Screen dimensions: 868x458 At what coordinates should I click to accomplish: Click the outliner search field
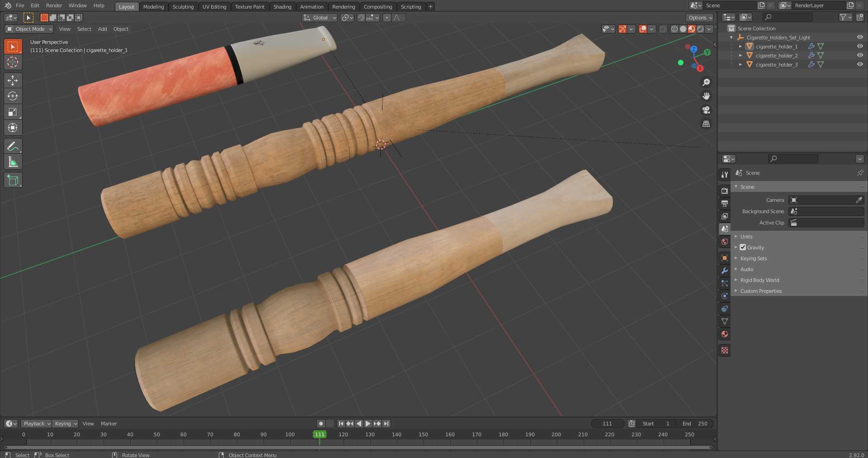click(788, 17)
